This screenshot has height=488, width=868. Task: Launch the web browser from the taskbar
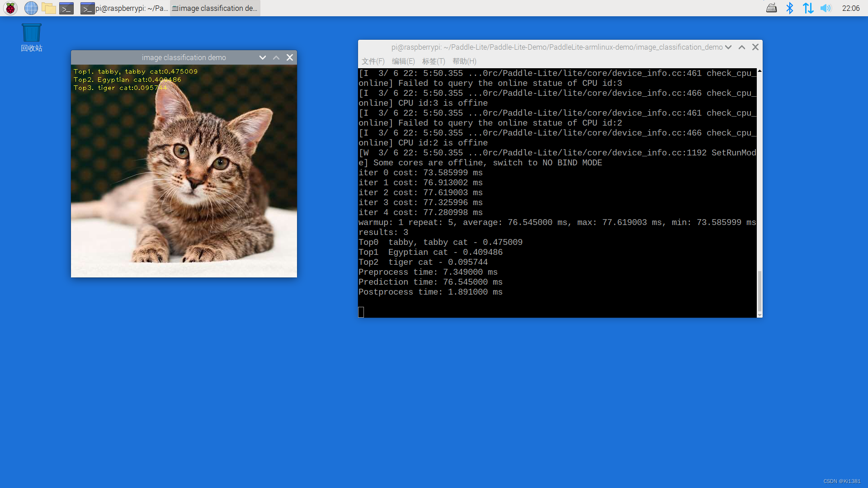tap(31, 8)
